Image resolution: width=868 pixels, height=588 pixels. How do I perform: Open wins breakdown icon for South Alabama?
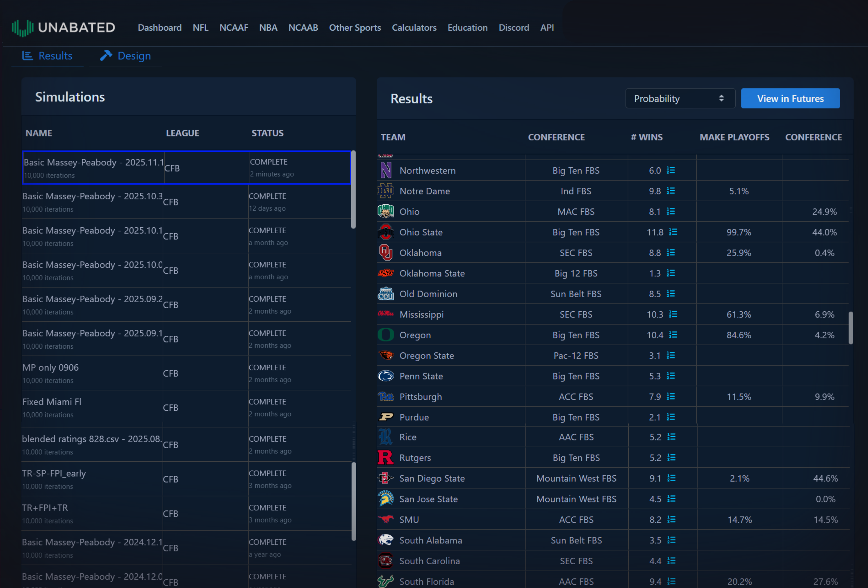[671, 540]
